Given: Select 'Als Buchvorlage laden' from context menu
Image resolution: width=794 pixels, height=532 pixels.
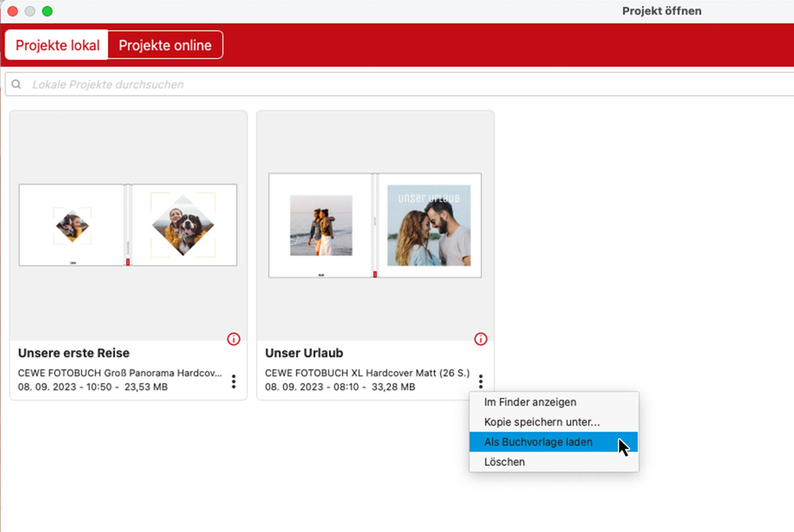Looking at the screenshot, I should pyautogui.click(x=537, y=441).
